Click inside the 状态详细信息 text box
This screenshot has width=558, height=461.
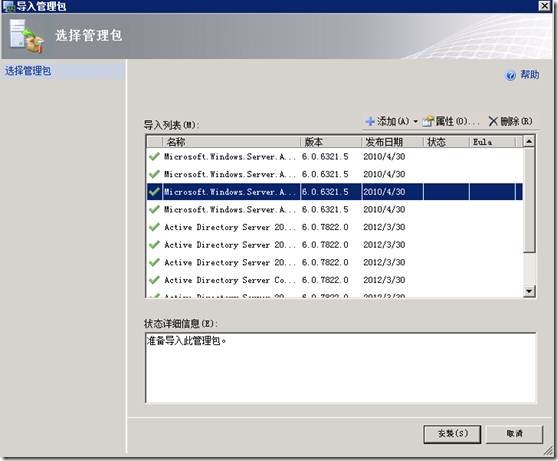click(x=341, y=368)
